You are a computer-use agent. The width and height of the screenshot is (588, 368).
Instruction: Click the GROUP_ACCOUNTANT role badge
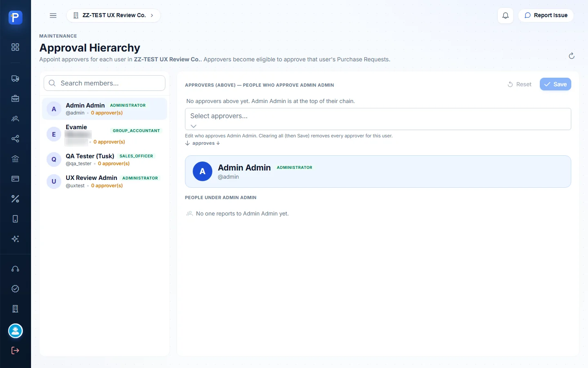(136, 131)
